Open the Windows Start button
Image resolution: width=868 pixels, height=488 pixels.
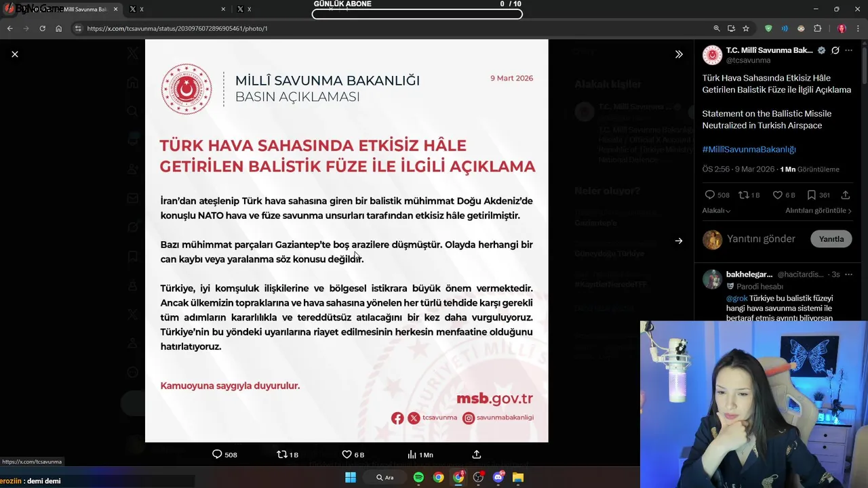point(351,477)
